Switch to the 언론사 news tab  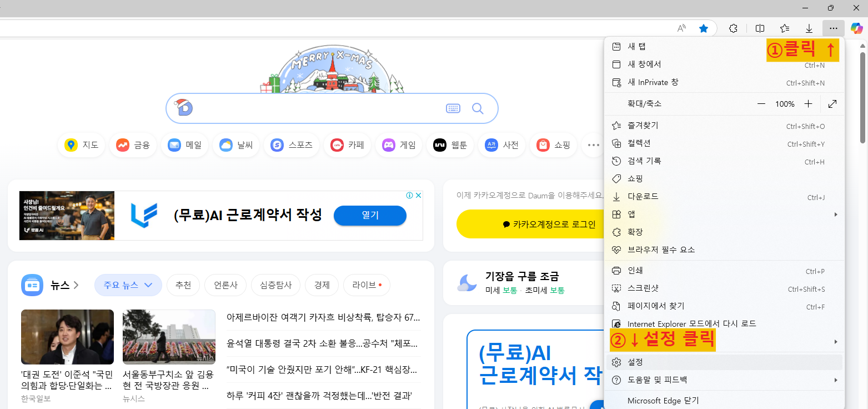(225, 285)
